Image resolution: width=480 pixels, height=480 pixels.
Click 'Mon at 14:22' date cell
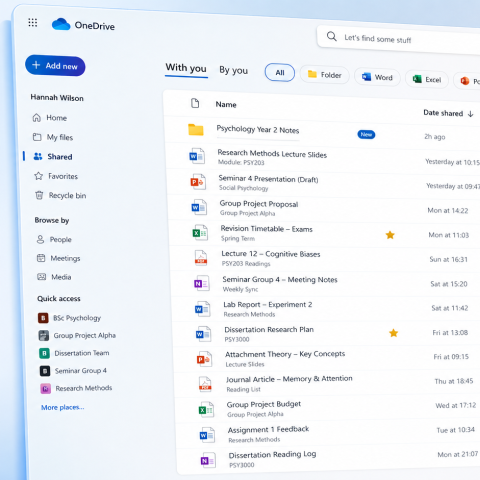pyautogui.click(x=448, y=210)
